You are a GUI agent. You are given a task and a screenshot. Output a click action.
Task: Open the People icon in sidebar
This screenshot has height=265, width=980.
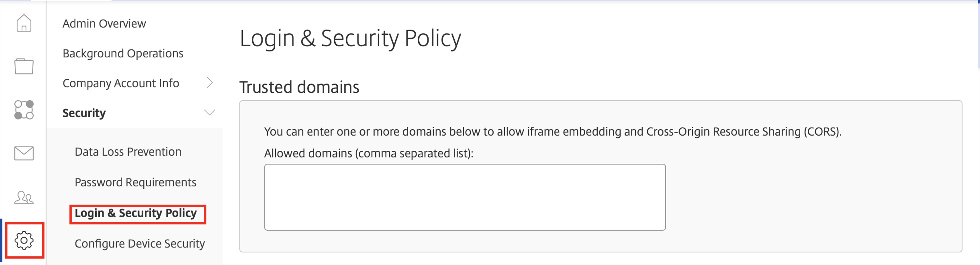(x=24, y=197)
